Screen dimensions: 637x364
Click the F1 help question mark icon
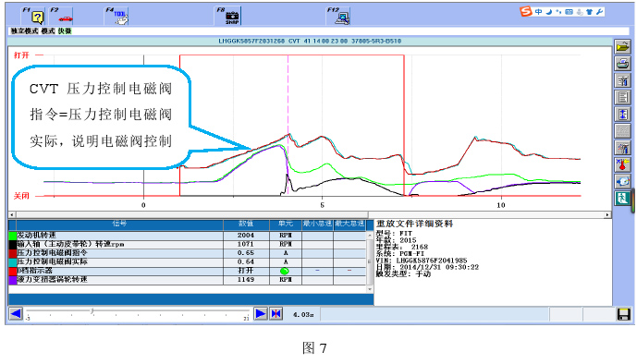pos(37,17)
